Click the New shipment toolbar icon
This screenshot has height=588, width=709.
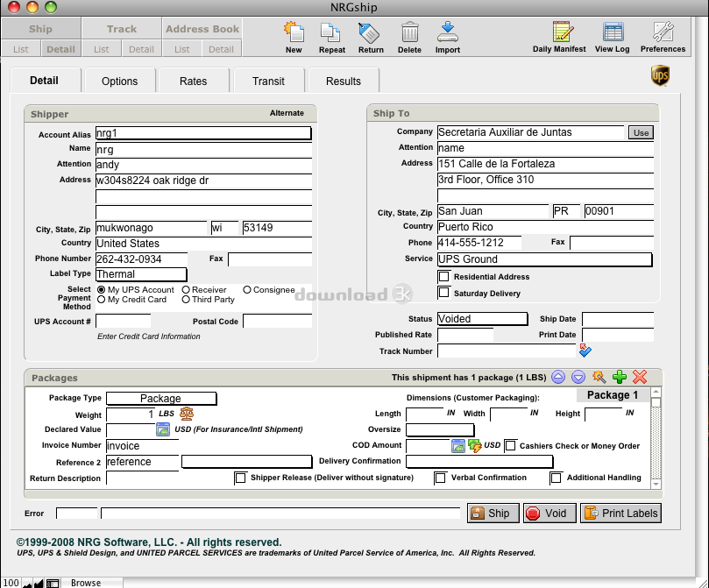point(294,33)
